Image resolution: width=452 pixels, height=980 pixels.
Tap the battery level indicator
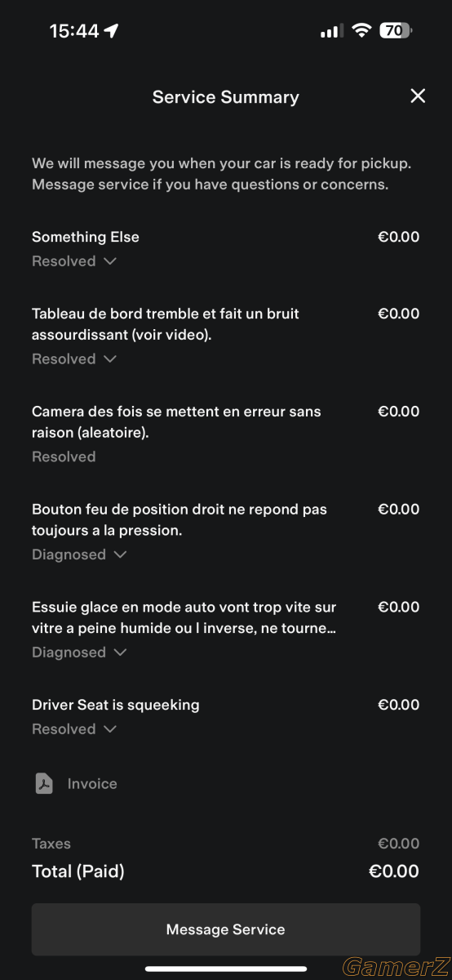pos(397,30)
